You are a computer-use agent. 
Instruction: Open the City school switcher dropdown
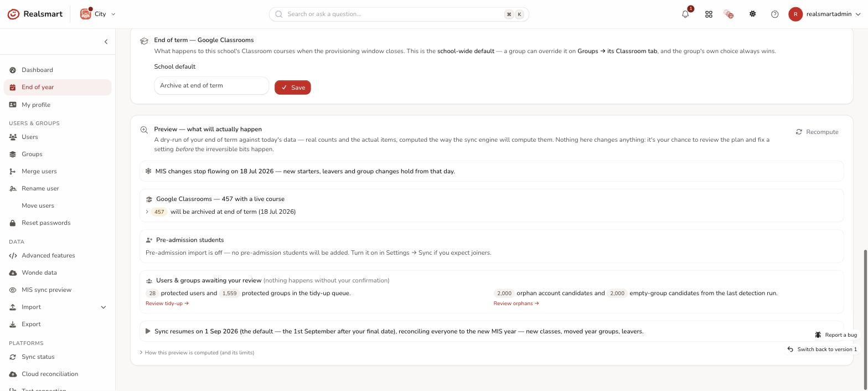tap(98, 14)
